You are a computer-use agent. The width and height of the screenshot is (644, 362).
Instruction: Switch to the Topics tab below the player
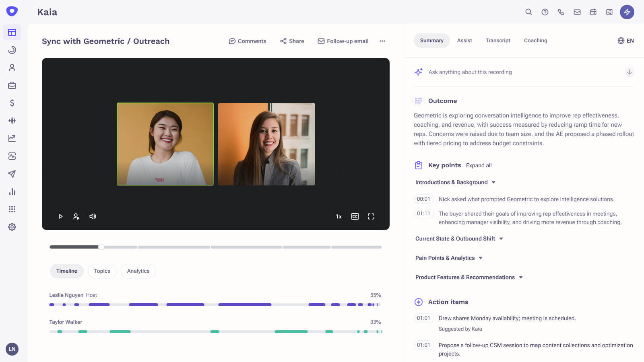tap(102, 271)
